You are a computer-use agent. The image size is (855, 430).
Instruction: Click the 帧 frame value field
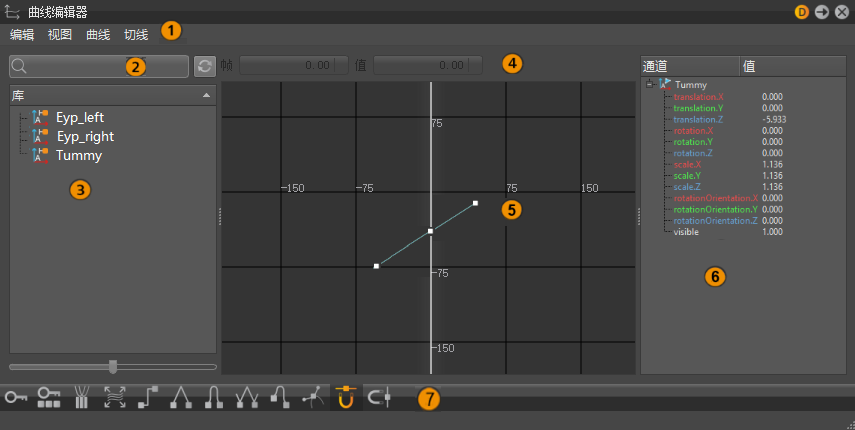[294, 65]
